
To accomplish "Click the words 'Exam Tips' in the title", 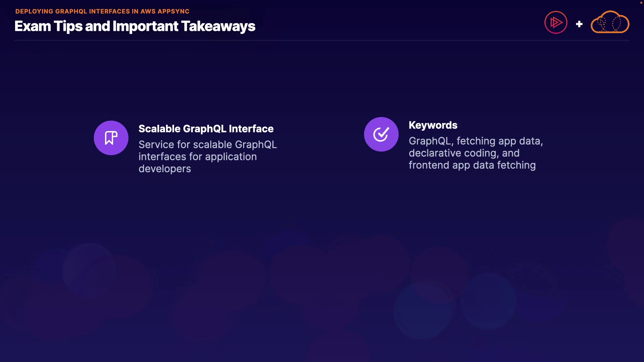I will pyautogui.click(x=49, y=26).
